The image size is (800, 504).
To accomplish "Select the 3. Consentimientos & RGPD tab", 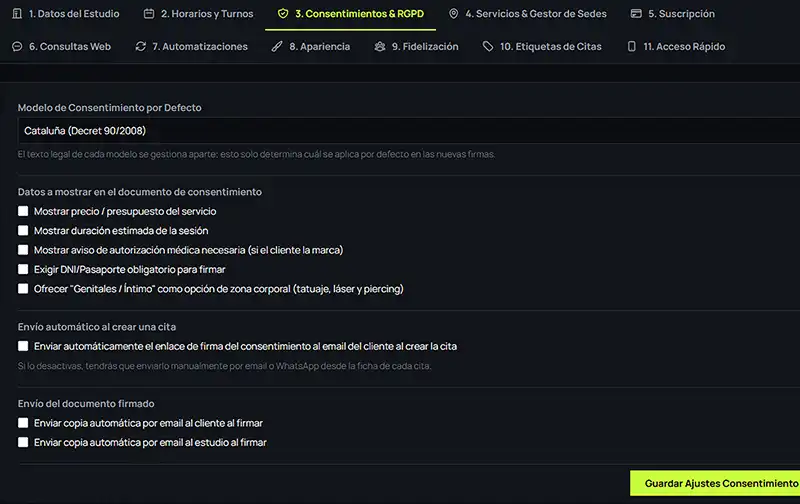I will [x=351, y=14].
